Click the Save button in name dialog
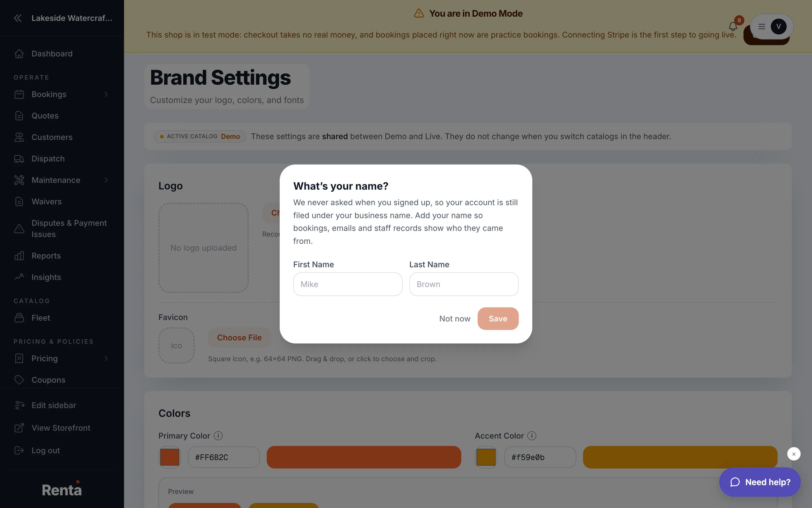 click(498, 319)
